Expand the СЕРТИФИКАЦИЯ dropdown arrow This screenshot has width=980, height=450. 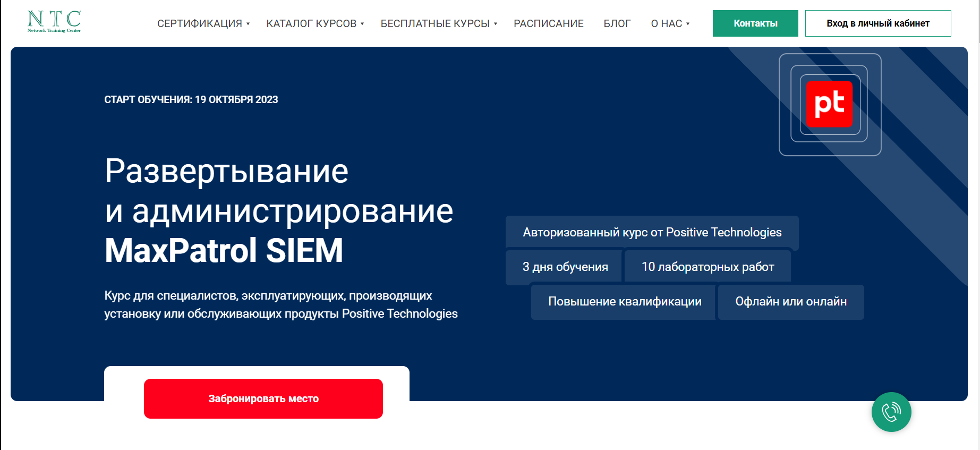tap(248, 24)
